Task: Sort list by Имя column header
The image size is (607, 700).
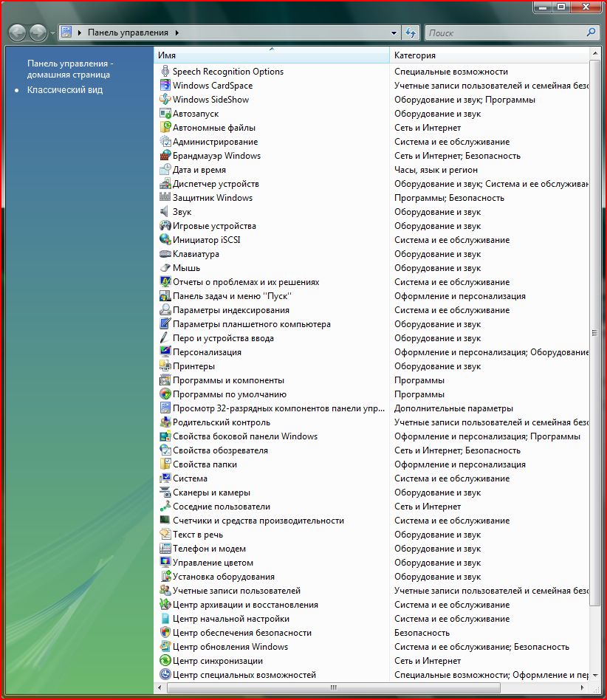Action: [x=270, y=55]
